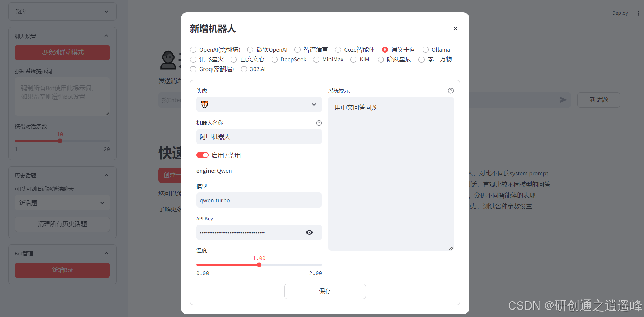Show API Key with eye icon
The width and height of the screenshot is (644, 317).
click(309, 233)
